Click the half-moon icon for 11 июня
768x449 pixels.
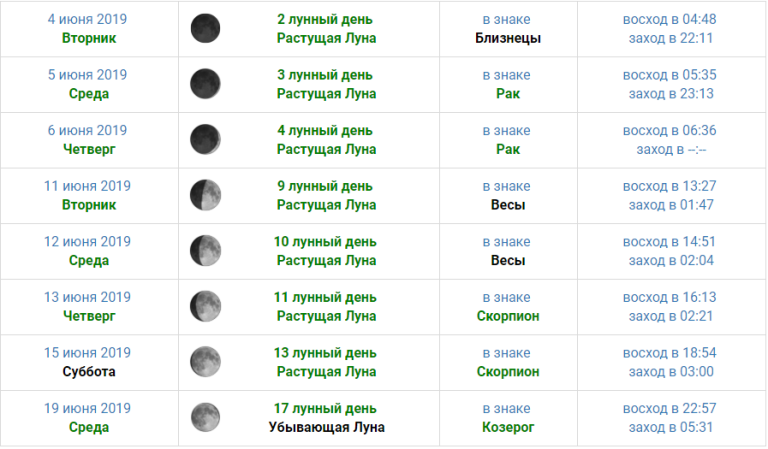pos(205,195)
